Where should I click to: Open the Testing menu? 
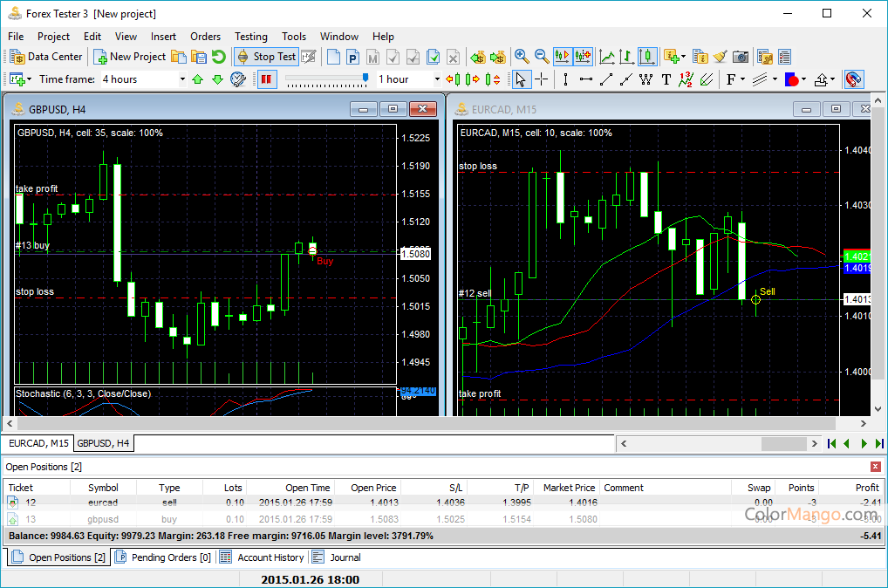250,37
